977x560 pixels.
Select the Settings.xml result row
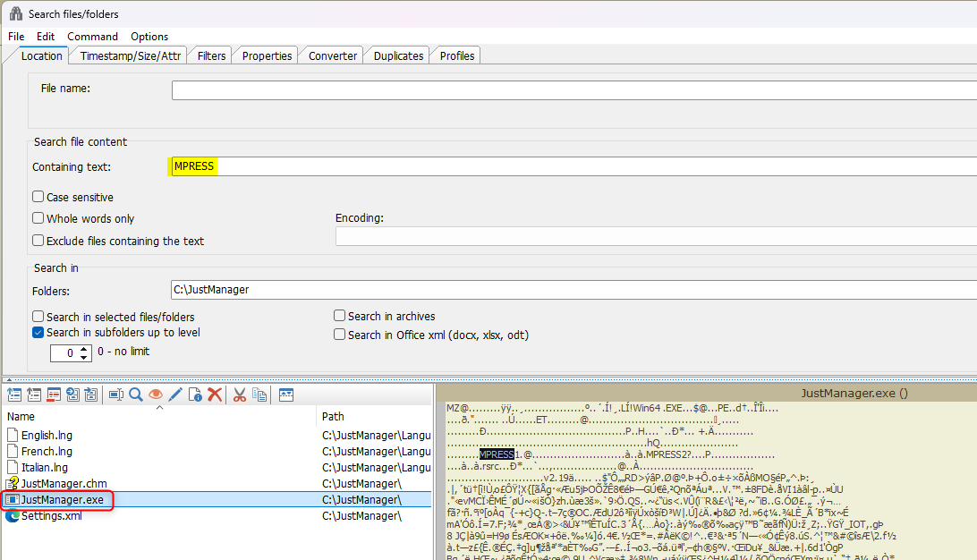pos(218,516)
